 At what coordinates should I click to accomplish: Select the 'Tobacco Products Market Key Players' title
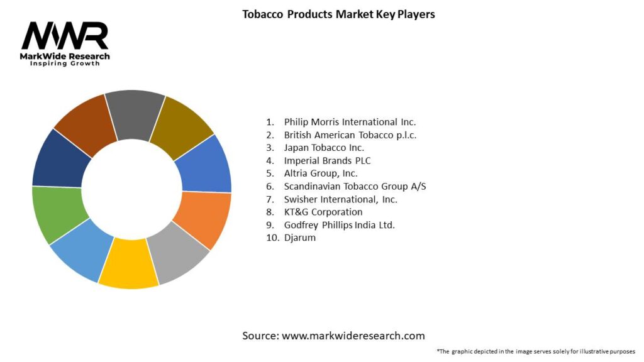[338, 14]
